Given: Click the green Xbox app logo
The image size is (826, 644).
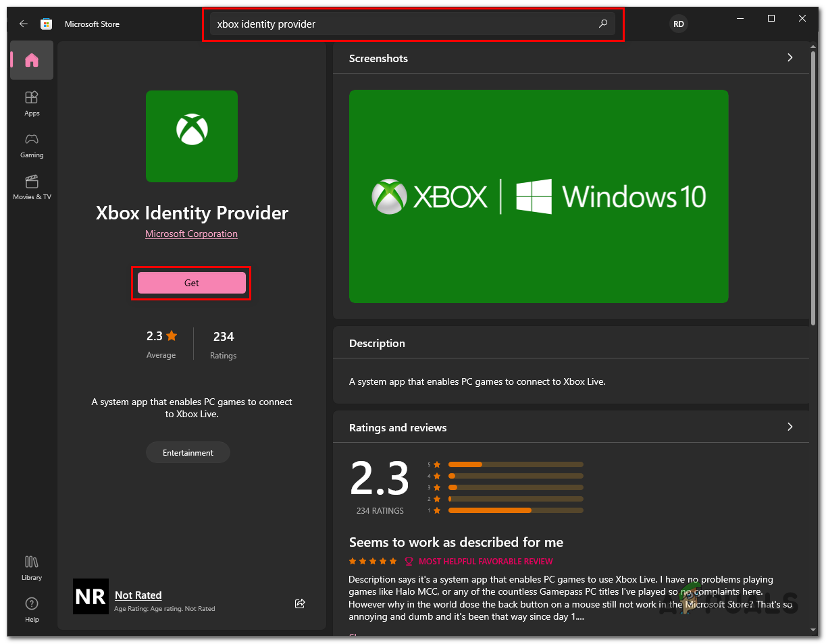Looking at the screenshot, I should click(x=192, y=136).
